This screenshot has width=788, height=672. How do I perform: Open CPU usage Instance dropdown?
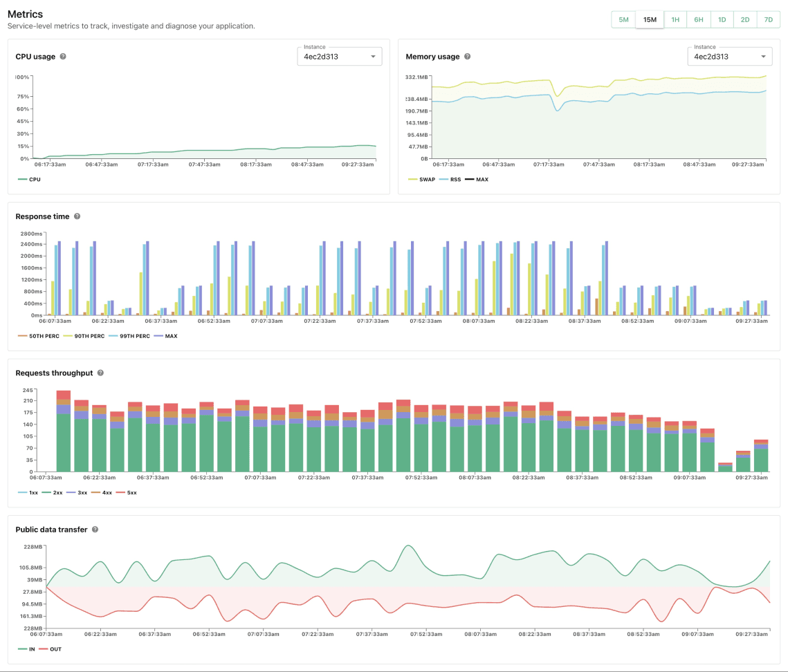(x=339, y=56)
